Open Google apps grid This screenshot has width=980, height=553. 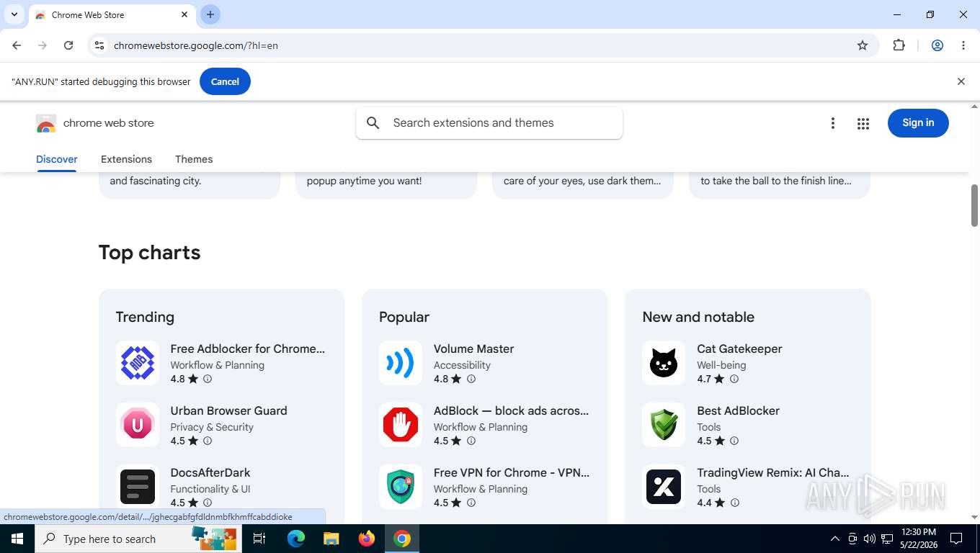coord(863,123)
